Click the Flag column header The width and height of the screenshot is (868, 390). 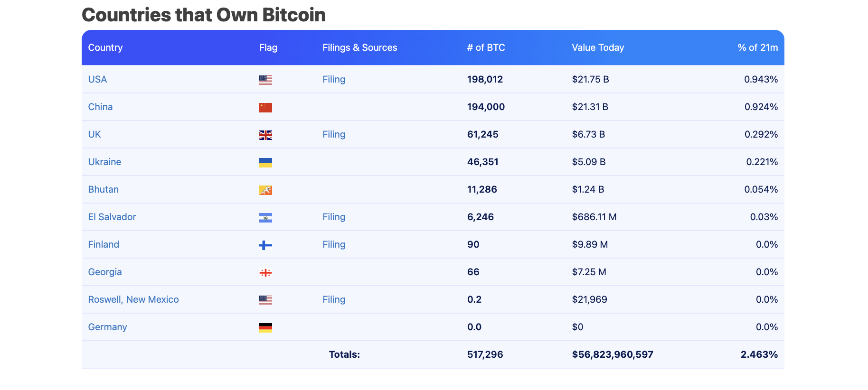click(268, 47)
